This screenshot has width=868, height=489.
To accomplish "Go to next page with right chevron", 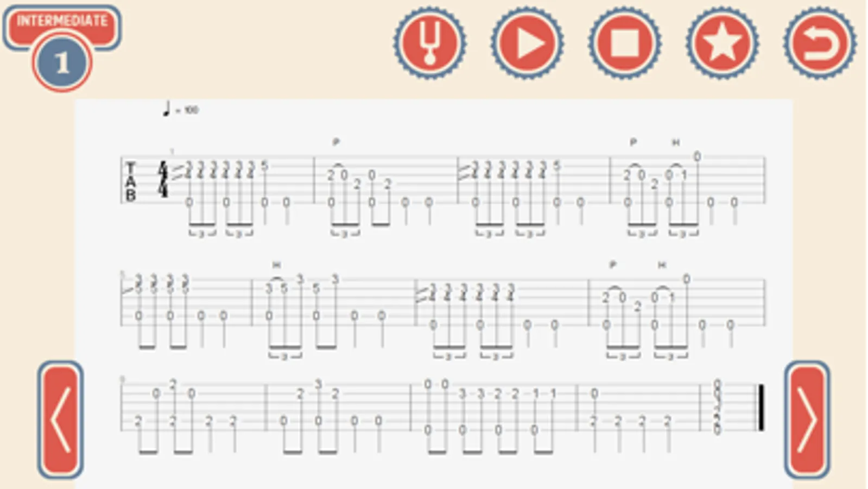I will pyautogui.click(x=807, y=420).
